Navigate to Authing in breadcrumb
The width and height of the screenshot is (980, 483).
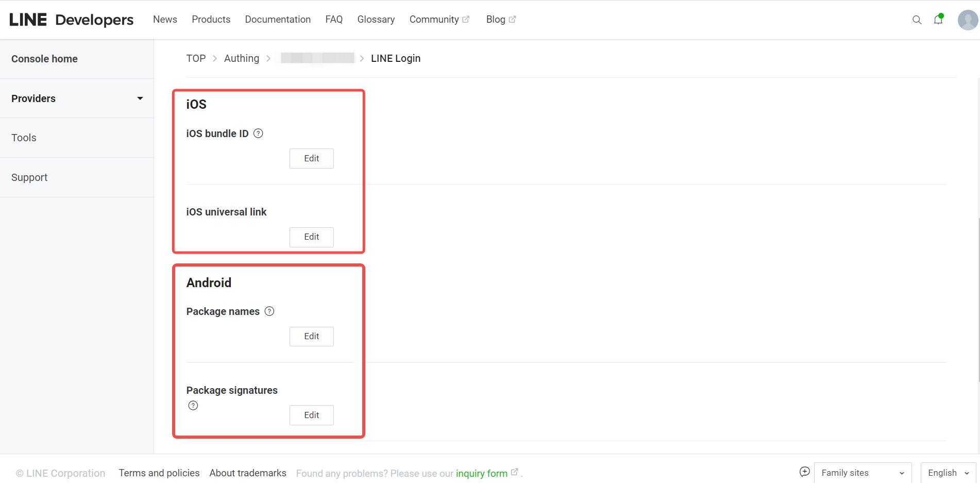point(241,58)
